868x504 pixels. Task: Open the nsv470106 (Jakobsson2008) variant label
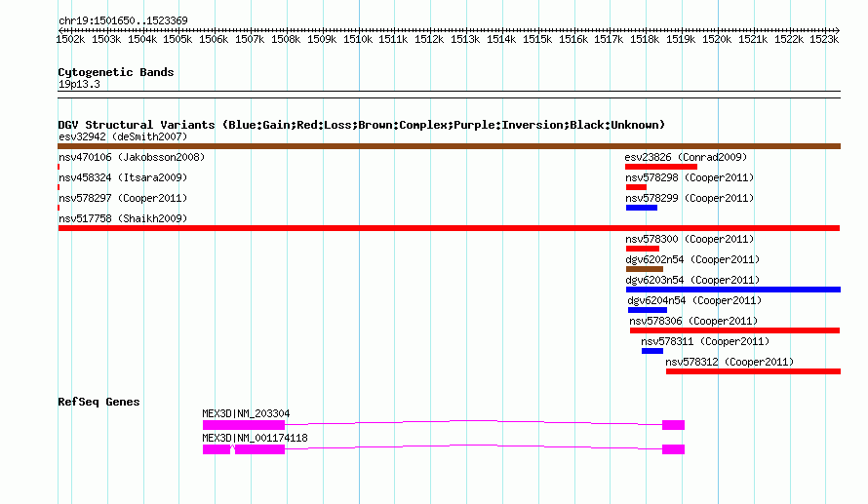pyautogui.click(x=132, y=157)
